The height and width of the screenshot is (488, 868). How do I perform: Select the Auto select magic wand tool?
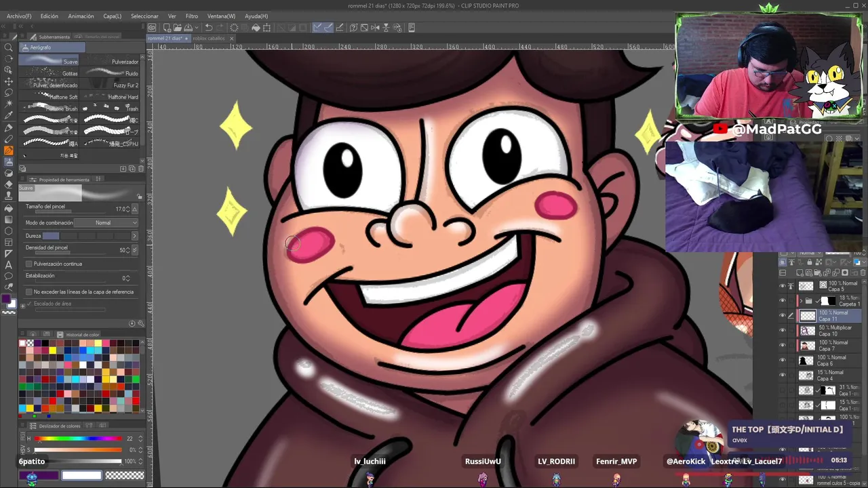pyautogui.click(x=9, y=104)
